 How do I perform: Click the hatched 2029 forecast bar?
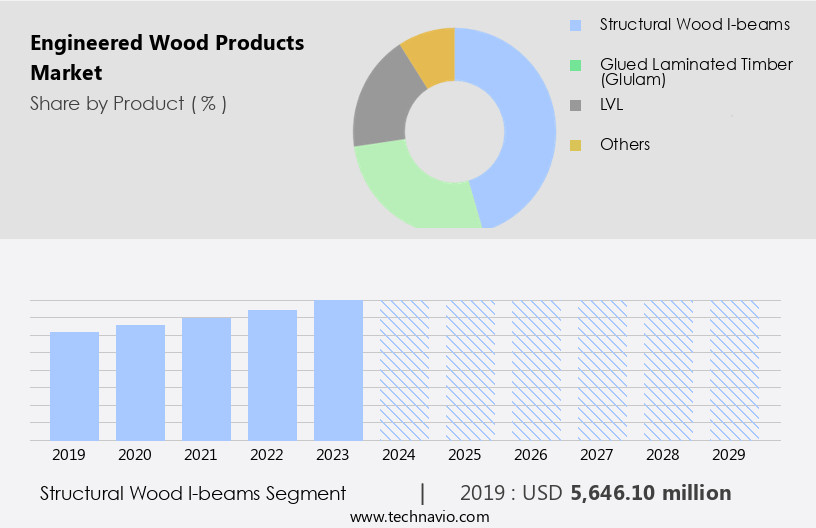tap(734, 370)
